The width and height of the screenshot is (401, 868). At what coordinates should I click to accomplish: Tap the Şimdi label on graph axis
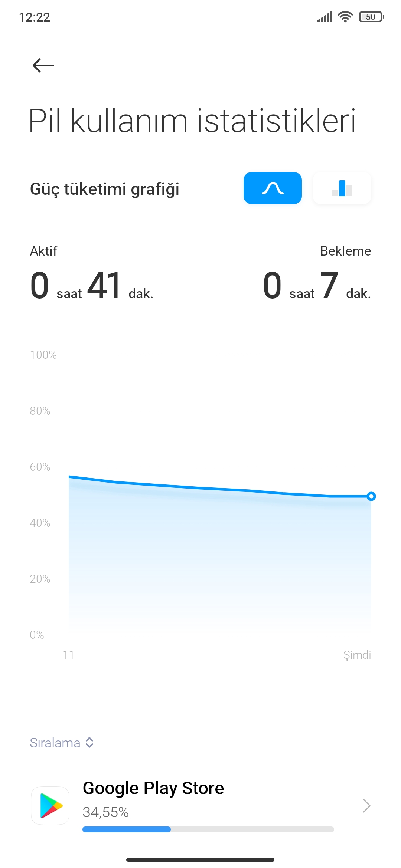click(357, 655)
